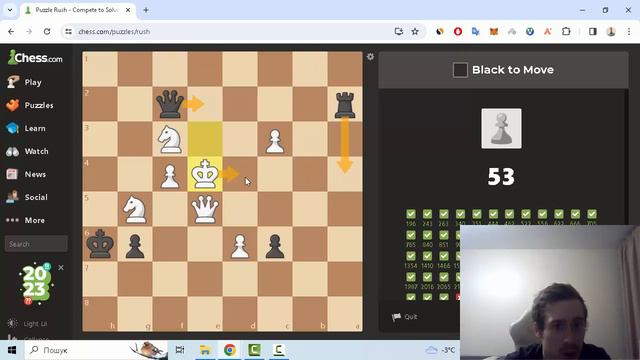Click the solved puzzle checkmark rated 263

[x=444, y=214]
